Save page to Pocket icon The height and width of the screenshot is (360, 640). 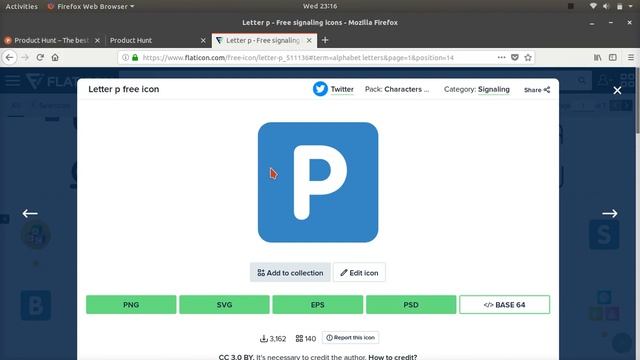click(515, 58)
